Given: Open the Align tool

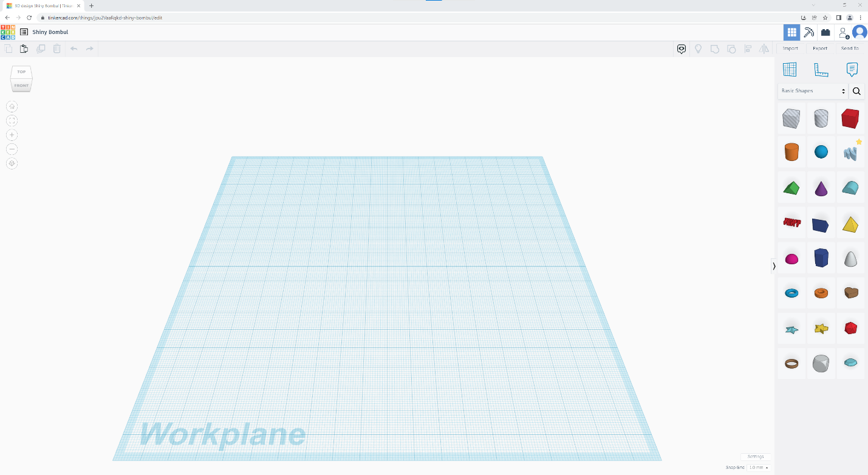Looking at the screenshot, I should [x=748, y=49].
